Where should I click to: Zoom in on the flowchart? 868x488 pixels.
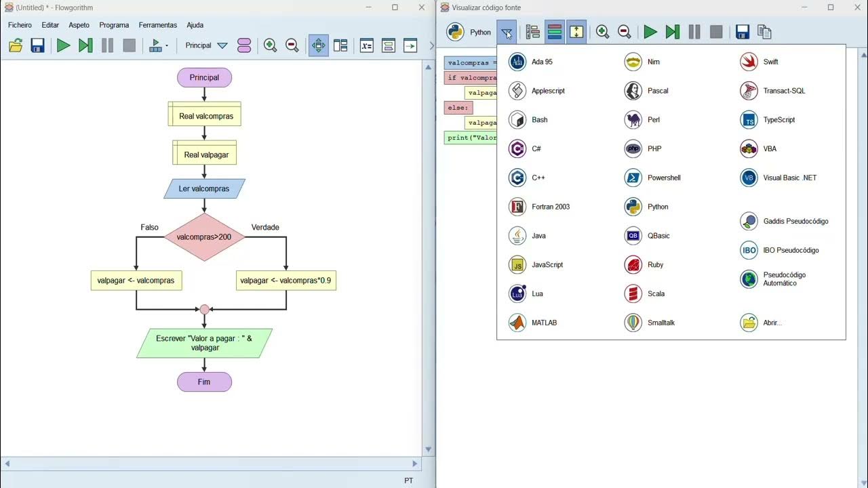(270, 45)
